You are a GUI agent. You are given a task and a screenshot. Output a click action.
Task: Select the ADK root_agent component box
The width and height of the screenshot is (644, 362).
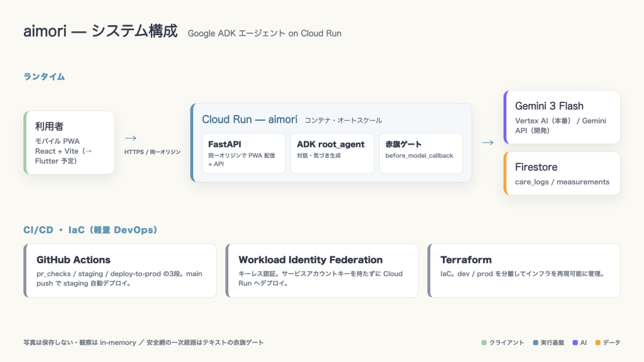332,153
